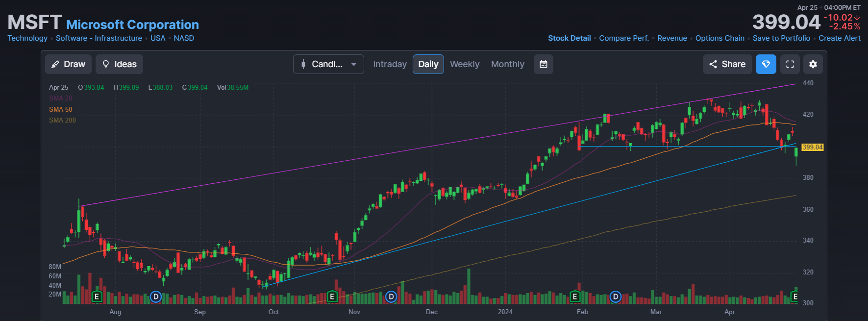The height and width of the screenshot is (321, 868).
Task: Click the MSFT ticker symbol heading
Action: click(34, 23)
